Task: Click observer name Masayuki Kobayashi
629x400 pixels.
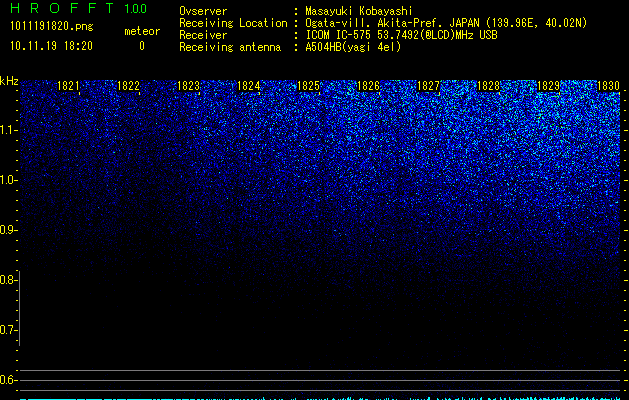Action: click(359, 11)
